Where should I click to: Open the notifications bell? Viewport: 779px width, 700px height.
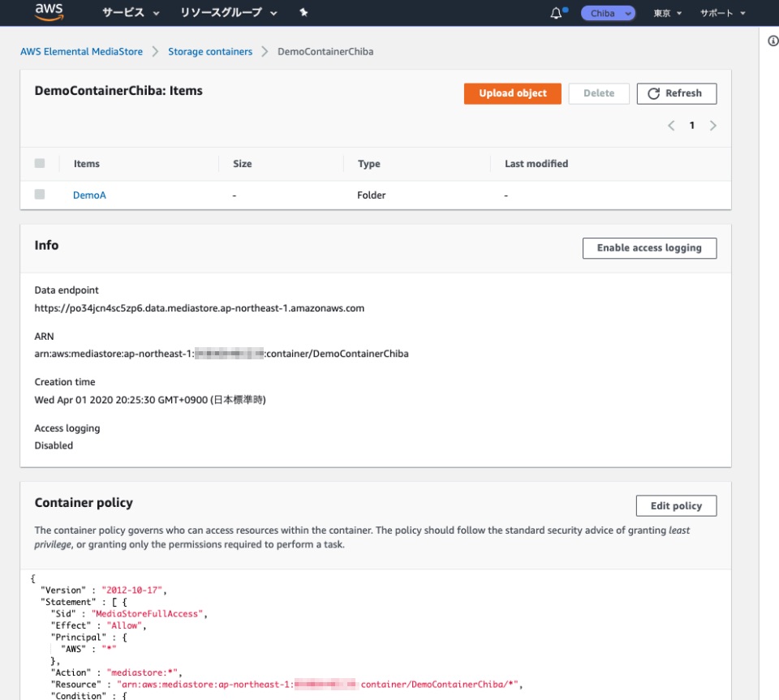click(557, 14)
